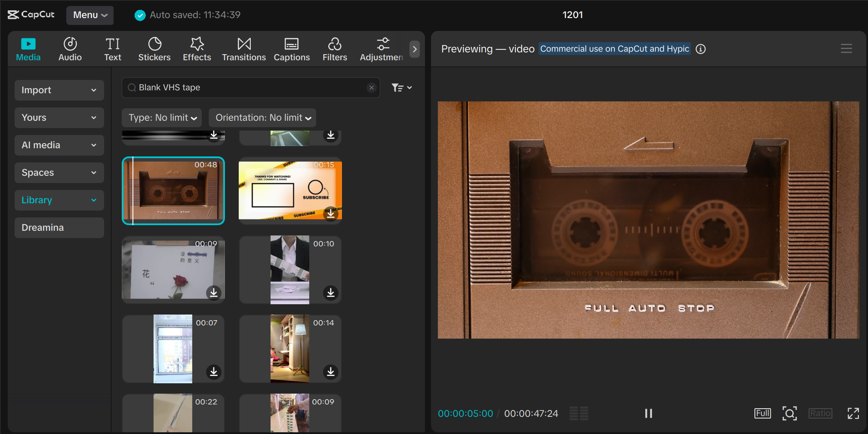This screenshot has width=868, height=434.
Task: Open the Filters panel
Action: (335, 49)
